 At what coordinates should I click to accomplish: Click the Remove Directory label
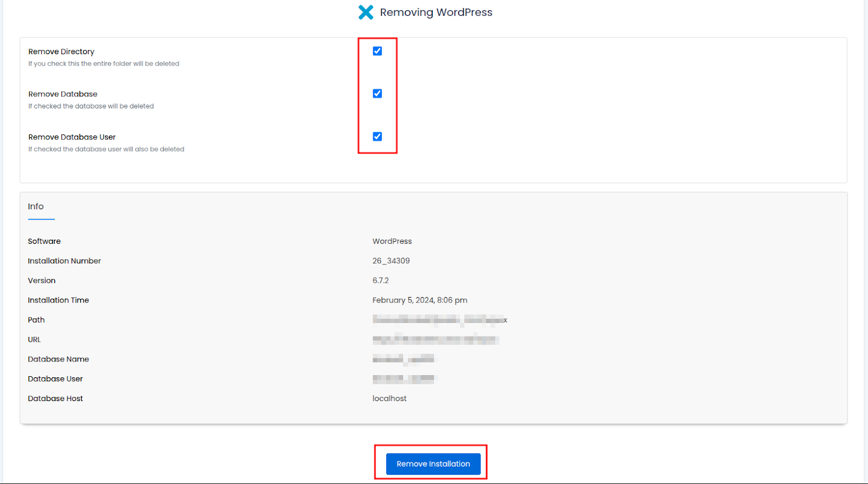tap(61, 51)
